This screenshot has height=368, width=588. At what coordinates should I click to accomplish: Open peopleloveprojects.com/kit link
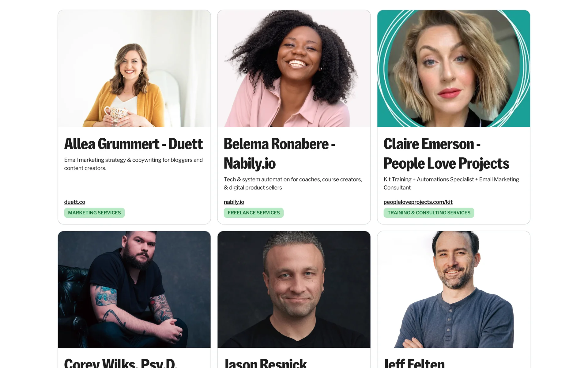418,202
